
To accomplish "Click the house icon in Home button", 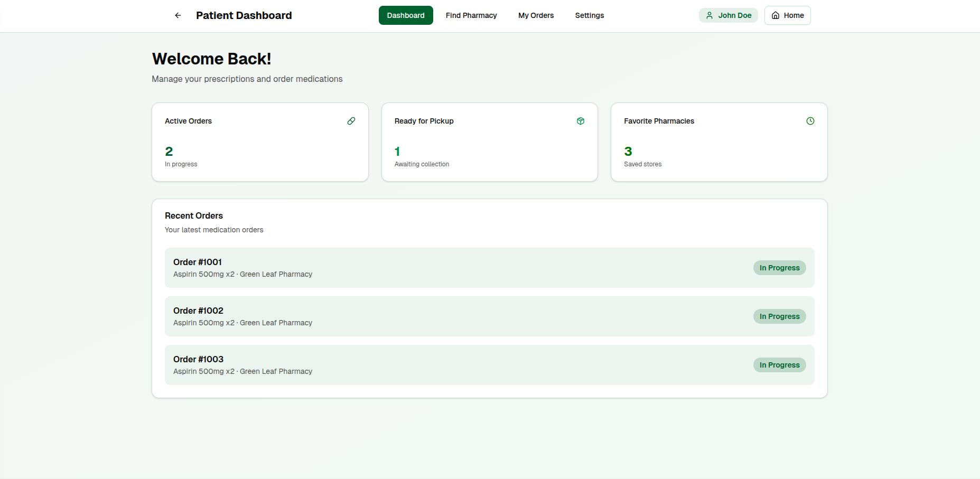I will [775, 15].
